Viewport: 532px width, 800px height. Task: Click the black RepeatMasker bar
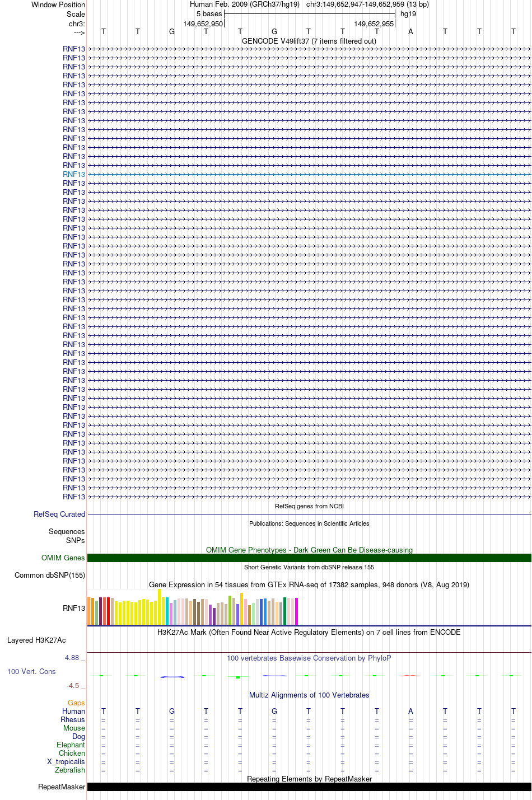[x=309, y=787]
